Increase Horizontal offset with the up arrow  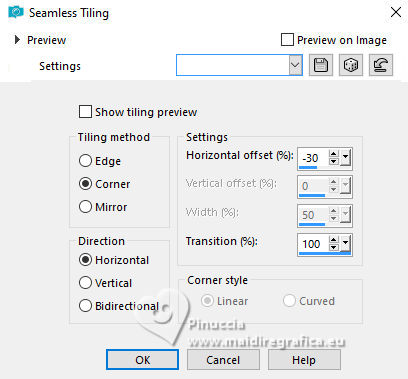[333, 154]
